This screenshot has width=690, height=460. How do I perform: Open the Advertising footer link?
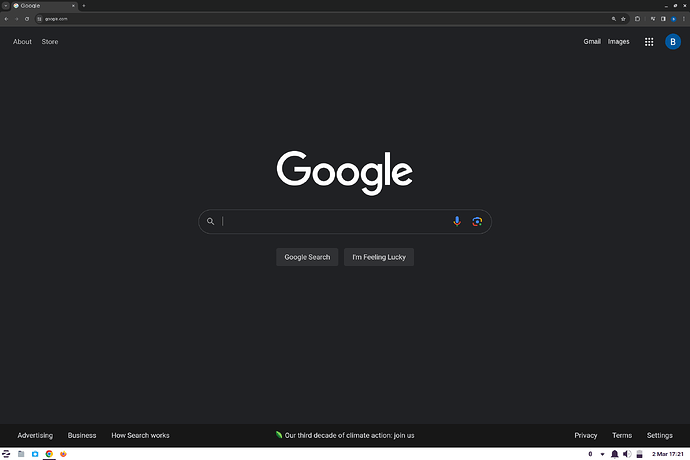pyautogui.click(x=35, y=435)
